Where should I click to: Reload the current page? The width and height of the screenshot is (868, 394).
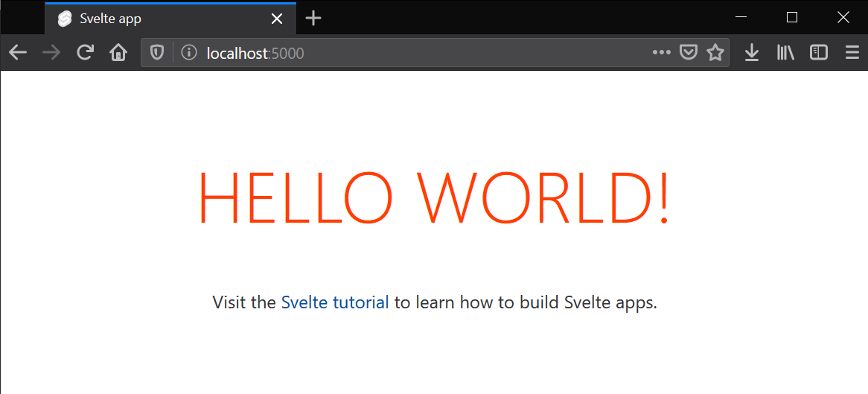[86, 52]
